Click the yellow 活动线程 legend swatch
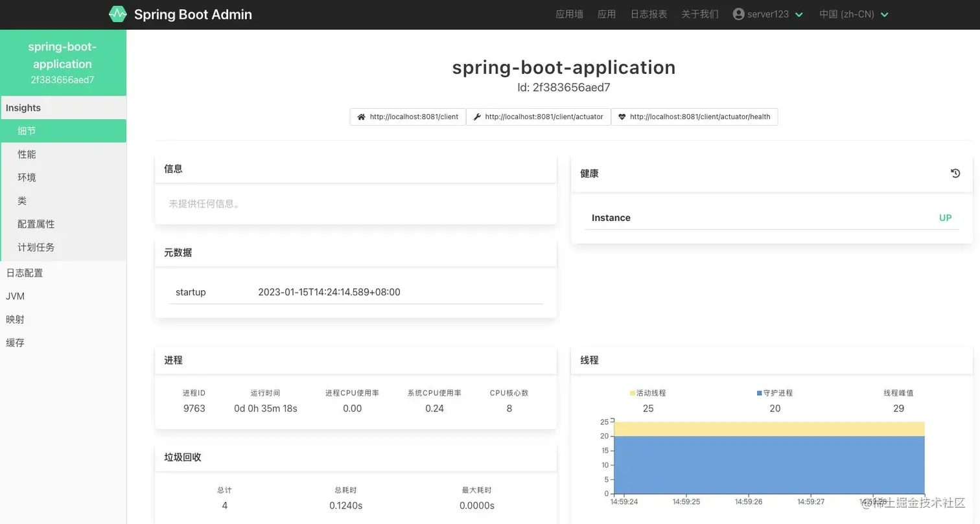This screenshot has height=524, width=980. pos(633,393)
